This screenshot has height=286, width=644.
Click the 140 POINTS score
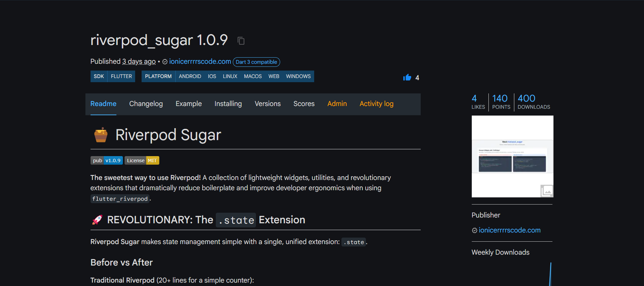point(501,102)
